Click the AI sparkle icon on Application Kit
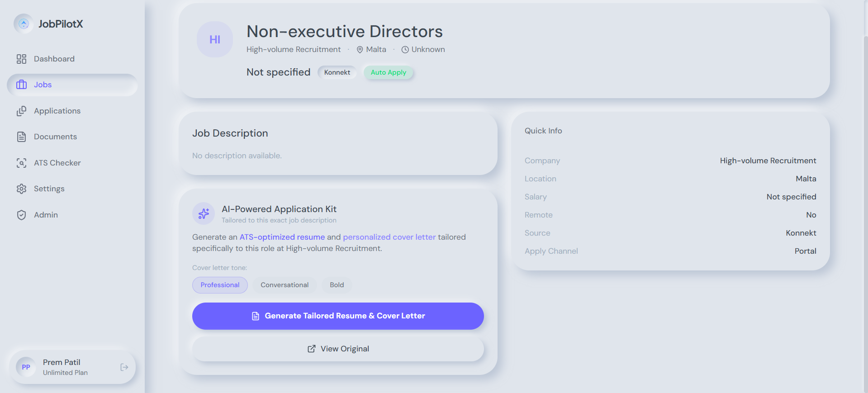The height and width of the screenshot is (393, 868). (203, 213)
